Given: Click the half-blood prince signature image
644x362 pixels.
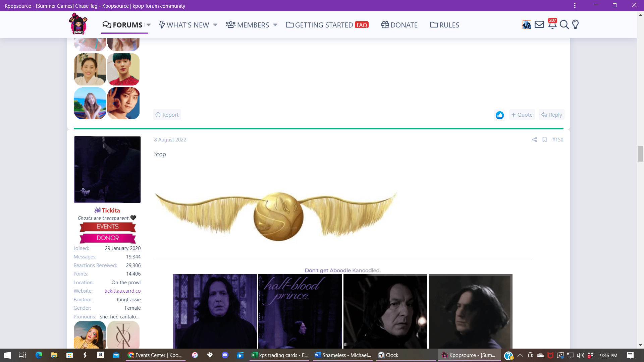Looking at the screenshot, I should [x=300, y=311].
